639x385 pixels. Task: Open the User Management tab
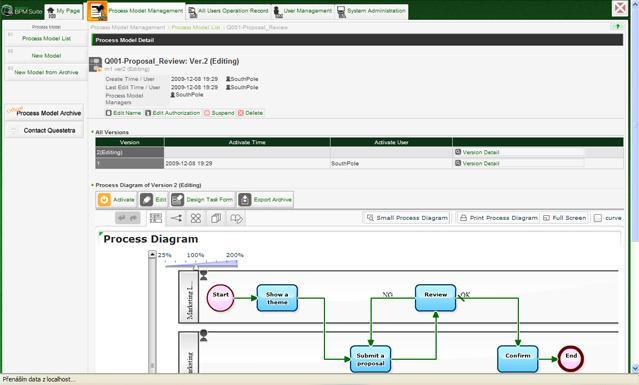303,11
